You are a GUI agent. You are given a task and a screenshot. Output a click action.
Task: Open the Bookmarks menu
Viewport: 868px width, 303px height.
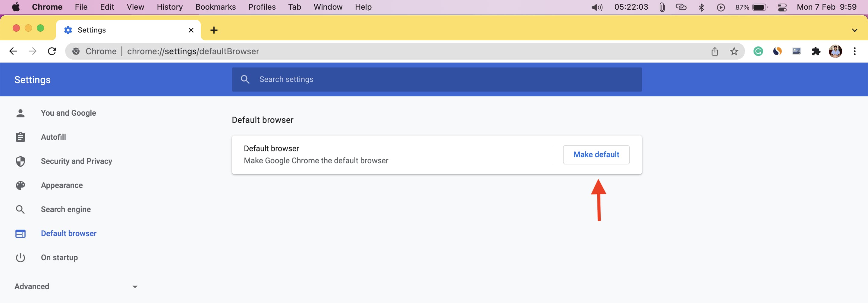click(x=215, y=7)
